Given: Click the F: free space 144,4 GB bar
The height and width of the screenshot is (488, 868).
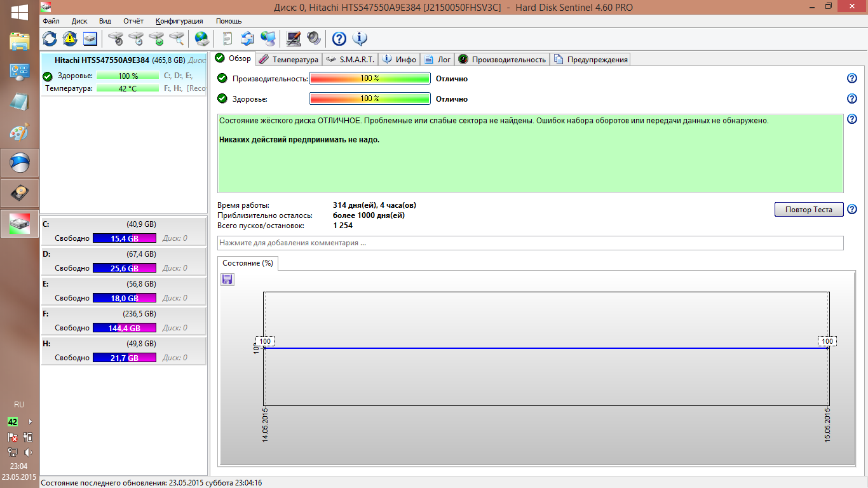Looking at the screenshot, I should click(x=125, y=328).
